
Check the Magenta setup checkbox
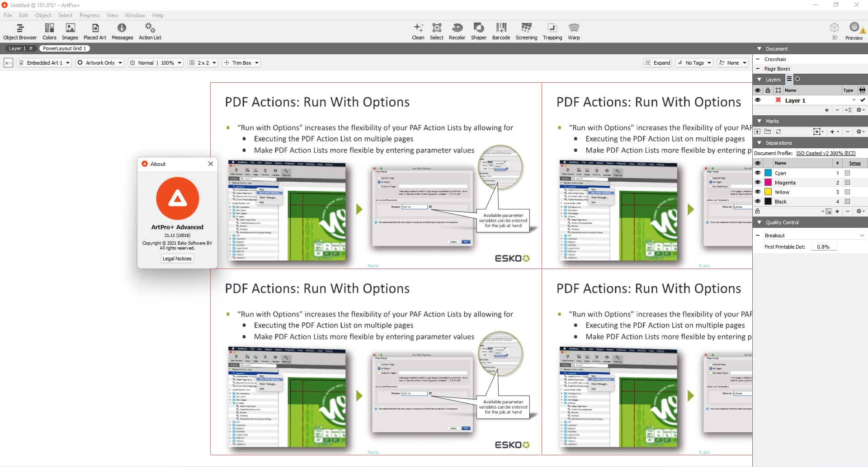coord(848,182)
